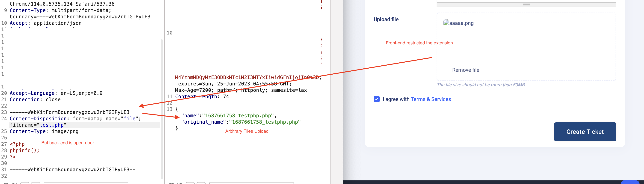Select the Connection: close header
Viewport: 644px width, 184px height.
(x=35, y=100)
